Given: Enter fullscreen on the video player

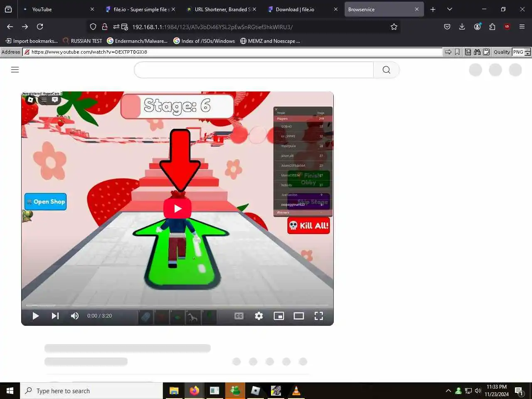Looking at the screenshot, I should click(x=319, y=316).
